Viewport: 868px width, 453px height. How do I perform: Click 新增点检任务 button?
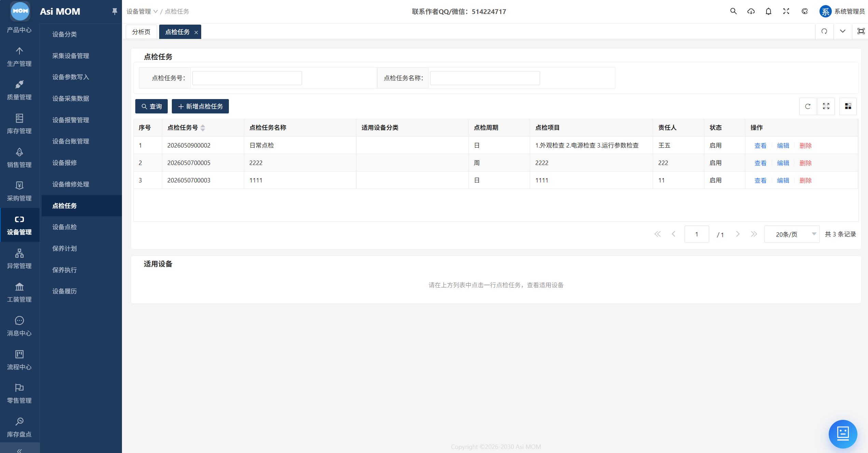(200, 106)
